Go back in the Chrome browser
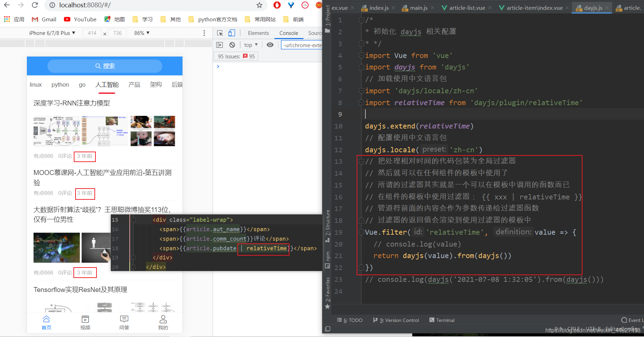 tap(7, 5)
